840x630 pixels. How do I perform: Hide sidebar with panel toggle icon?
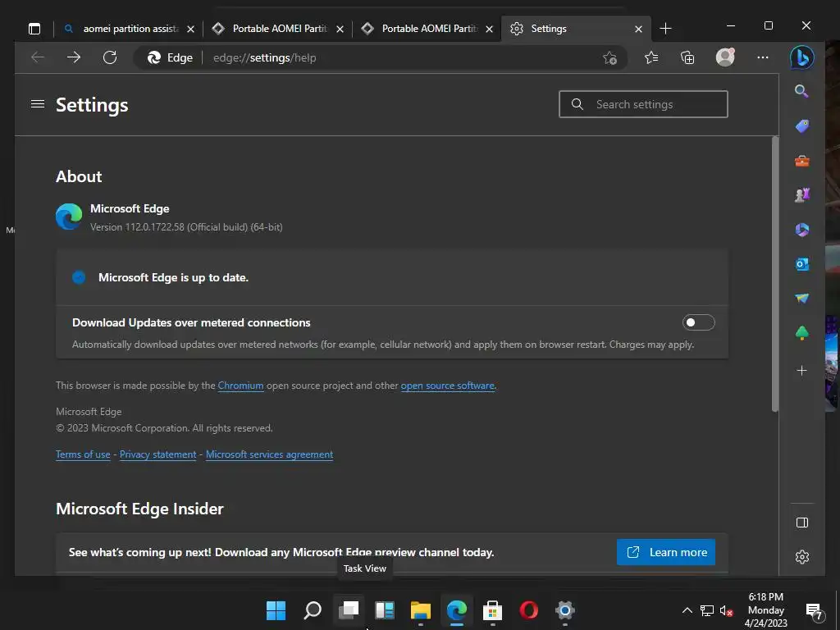click(x=802, y=523)
